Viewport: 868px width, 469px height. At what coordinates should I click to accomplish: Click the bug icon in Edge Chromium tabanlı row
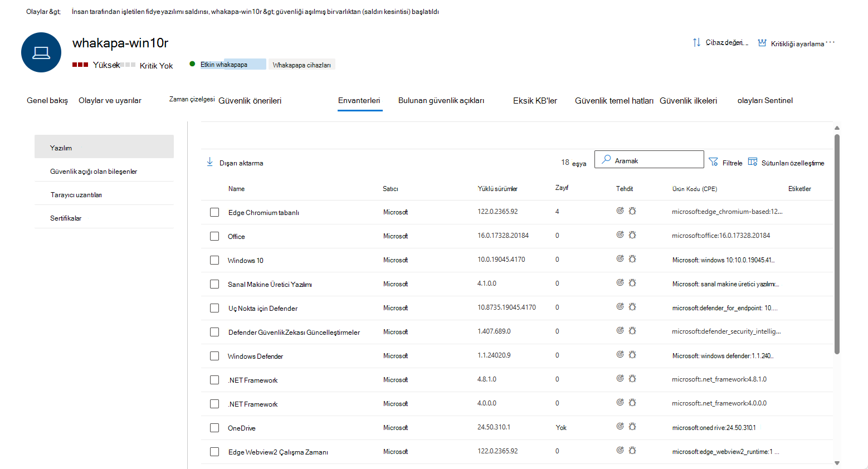(632, 211)
